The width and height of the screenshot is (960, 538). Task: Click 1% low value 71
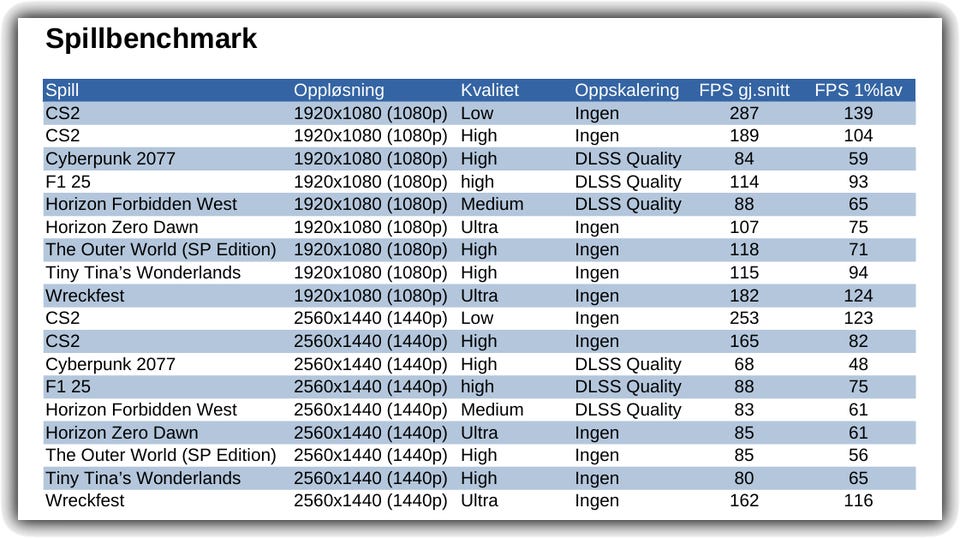[858, 250]
